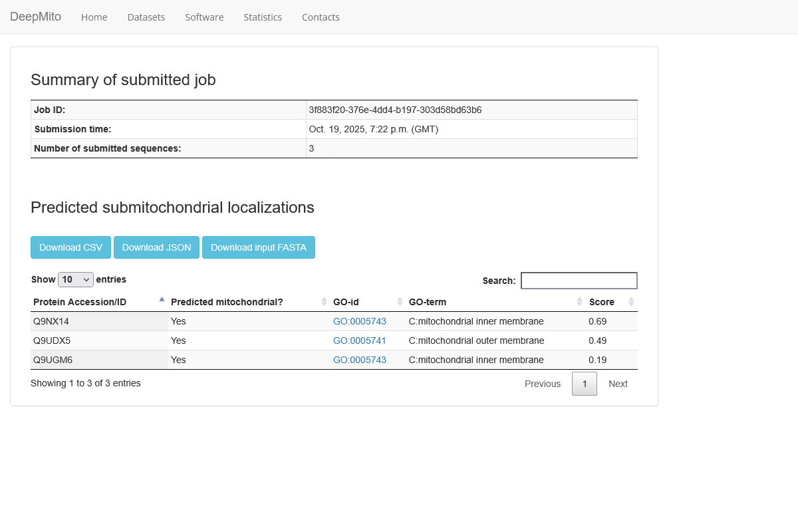Image resolution: width=798 pixels, height=532 pixels.
Task: Click inside the Search field
Action: pyautogui.click(x=579, y=280)
